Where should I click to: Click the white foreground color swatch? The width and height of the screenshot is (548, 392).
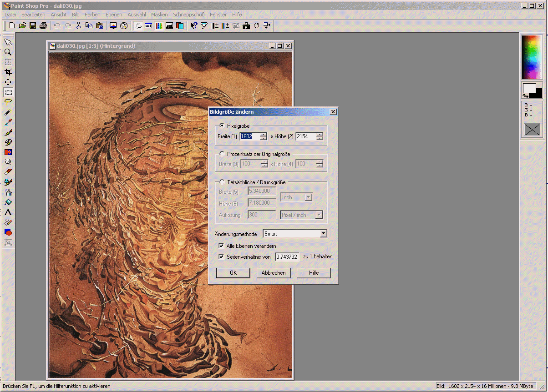[x=529, y=88]
